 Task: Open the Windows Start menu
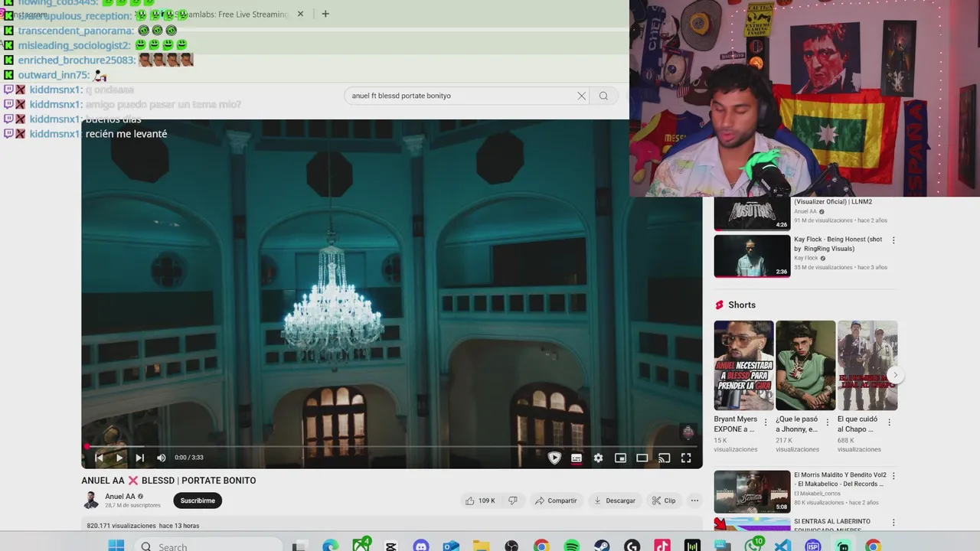click(x=116, y=546)
